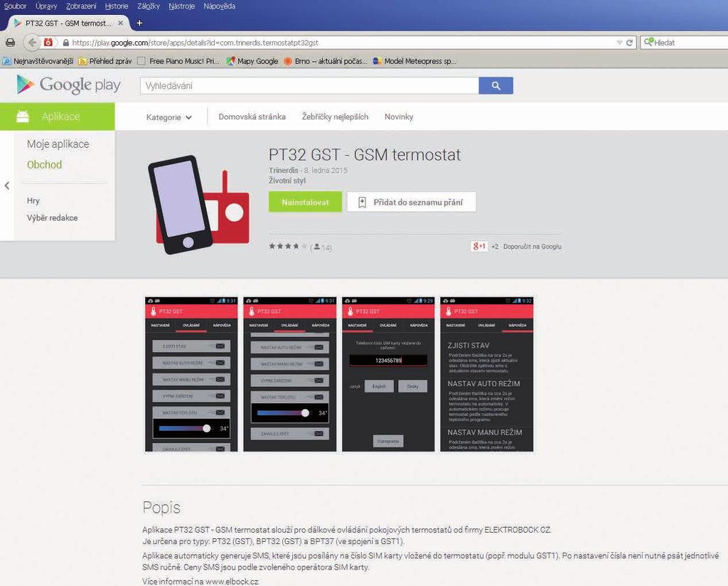
Task: Reload the page with the refresh icon
Action: click(630, 43)
